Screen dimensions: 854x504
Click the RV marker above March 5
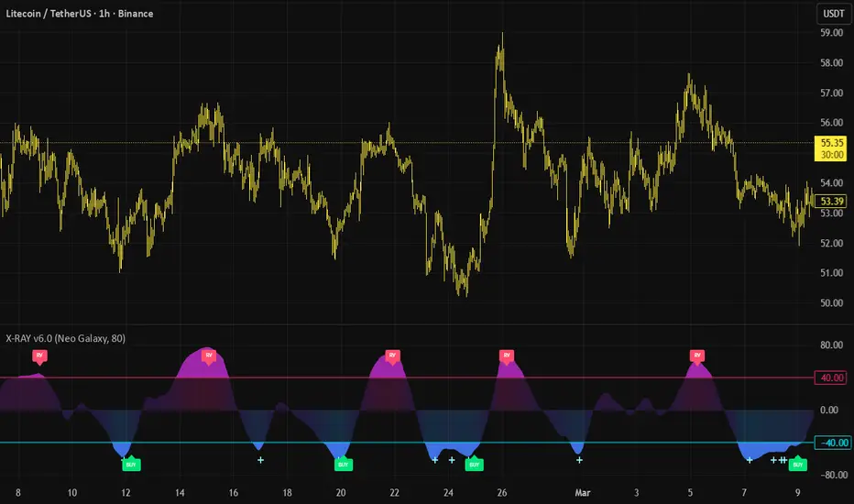(697, 356)
